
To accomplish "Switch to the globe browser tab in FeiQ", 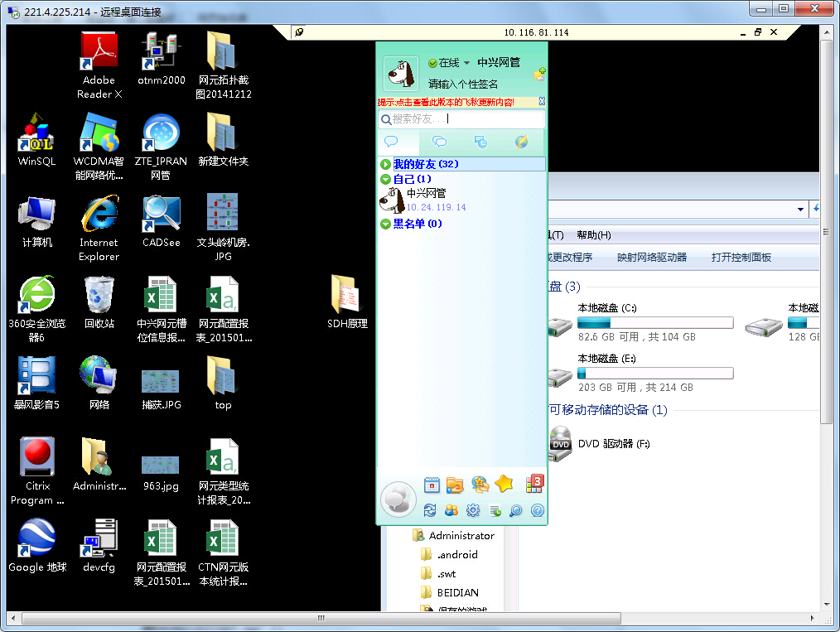I will (x=521, y=142).
